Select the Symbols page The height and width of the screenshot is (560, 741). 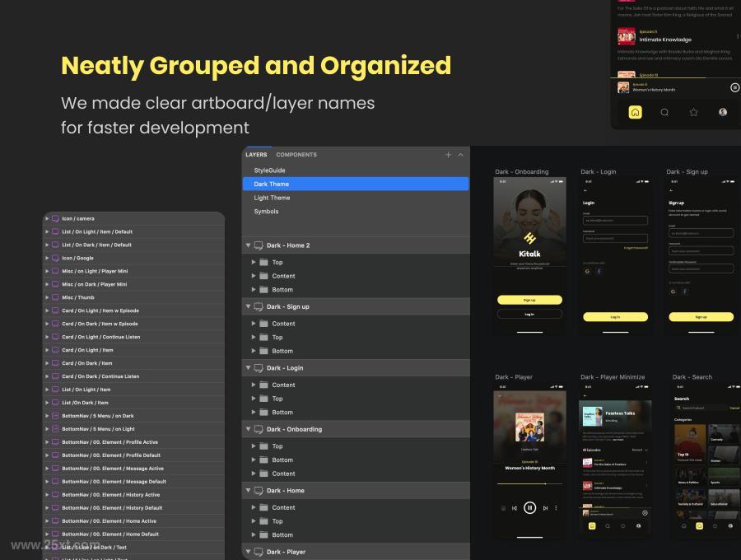356,212
